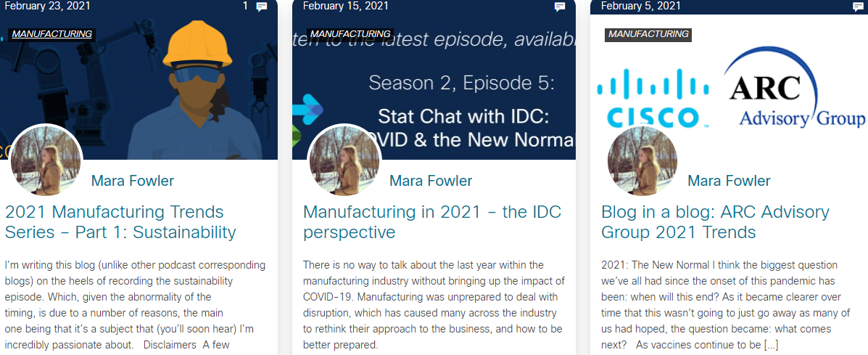
Task: Click the Cisco logo in the third card
Action: pyautogui.click(x=651, y=98)
